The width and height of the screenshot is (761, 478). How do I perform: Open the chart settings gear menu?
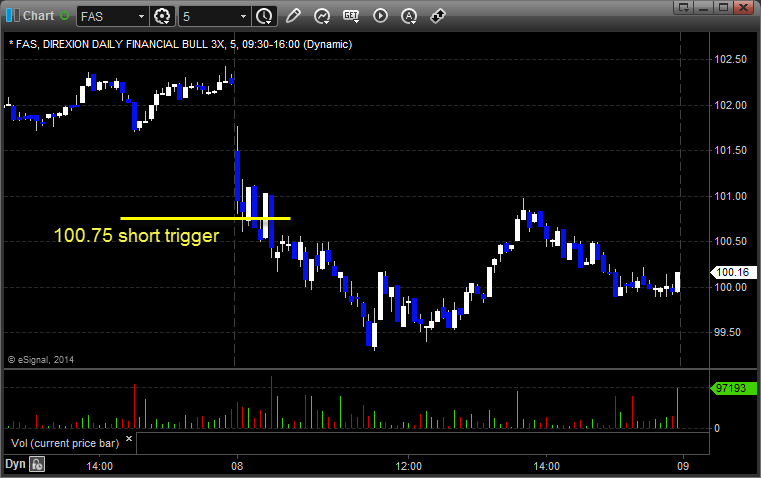[x=162, y=16]
